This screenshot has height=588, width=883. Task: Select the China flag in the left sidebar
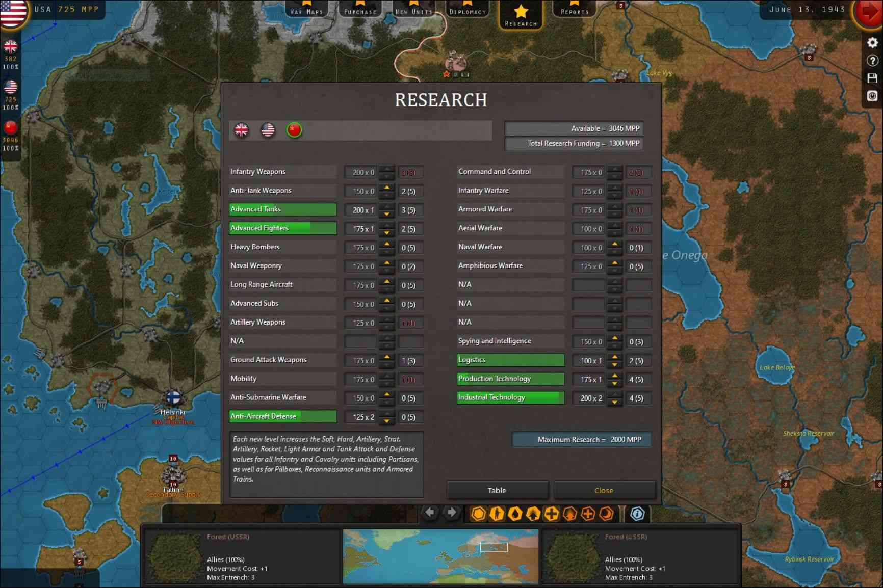[x=10, y=127]
